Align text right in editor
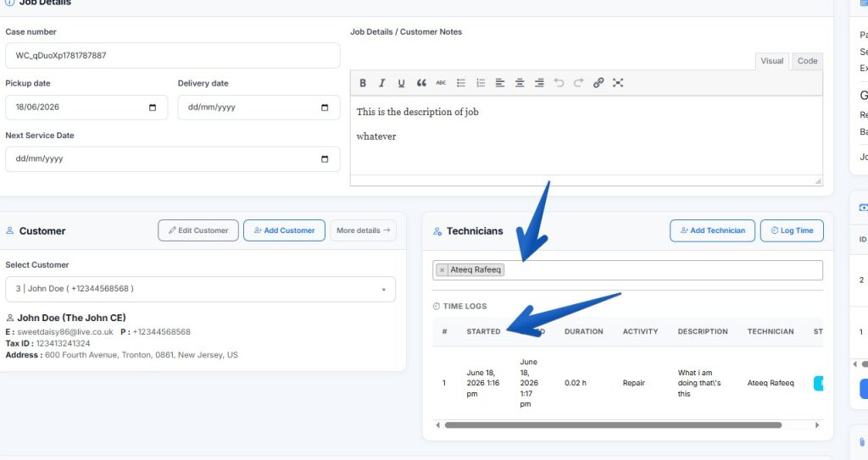 coord(539,83)
